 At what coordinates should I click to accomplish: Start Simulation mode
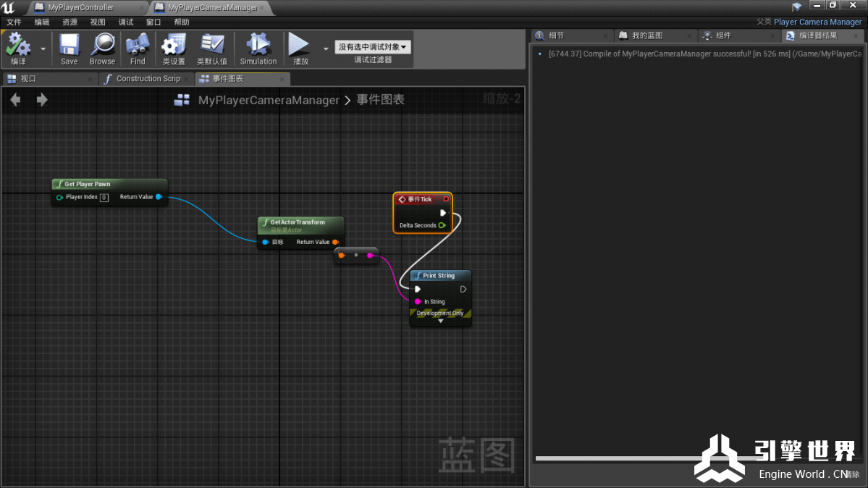click(x=258, y=49)
